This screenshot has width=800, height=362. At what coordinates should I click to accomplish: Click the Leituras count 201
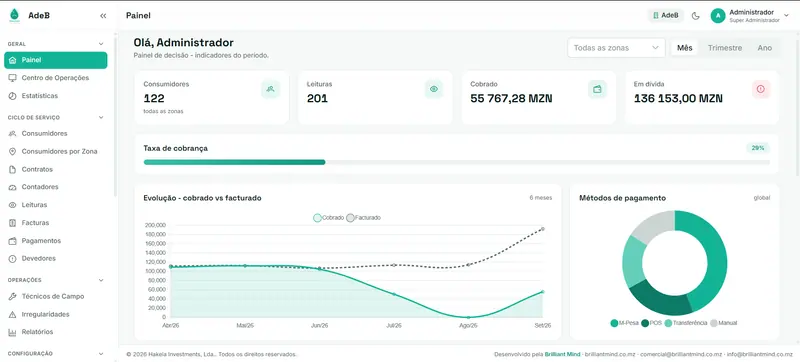click(x=317, y=99)
